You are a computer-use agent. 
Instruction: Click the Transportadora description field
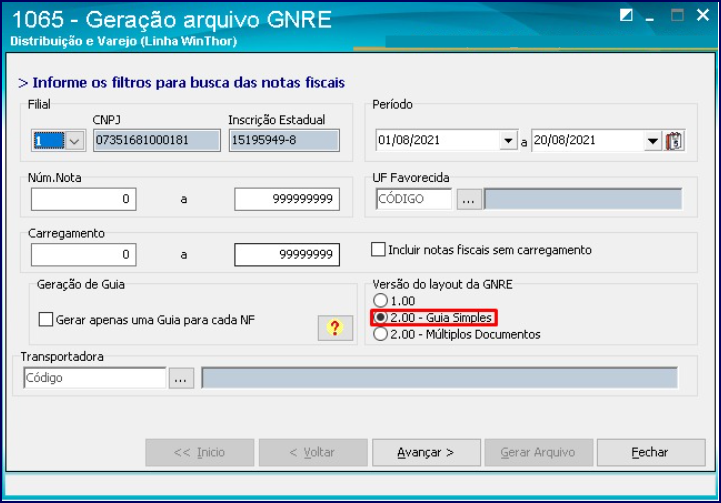click(439, 378)
